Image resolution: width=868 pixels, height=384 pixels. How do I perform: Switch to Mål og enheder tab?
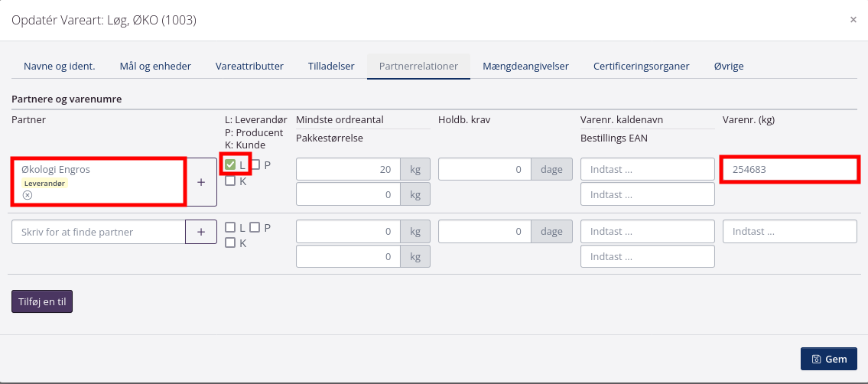[x=155, y=66]
